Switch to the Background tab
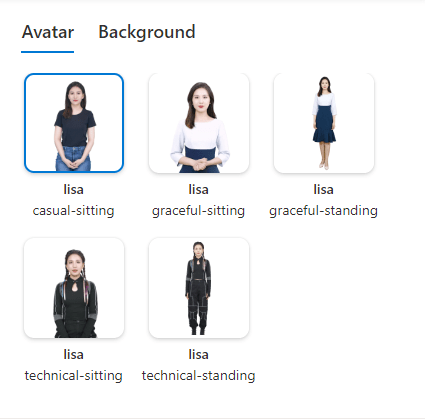Screen dimensions: 425x419 tap(147, 32)
